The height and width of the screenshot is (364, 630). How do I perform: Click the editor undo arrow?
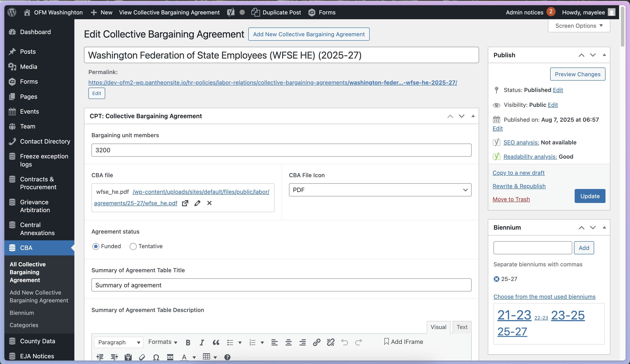[x=345, y=342]
